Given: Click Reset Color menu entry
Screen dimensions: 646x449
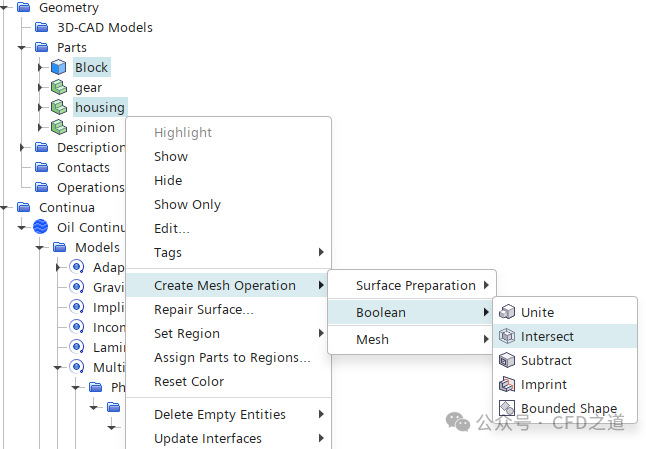Looking at the screenshot, I should click(188, 381).
